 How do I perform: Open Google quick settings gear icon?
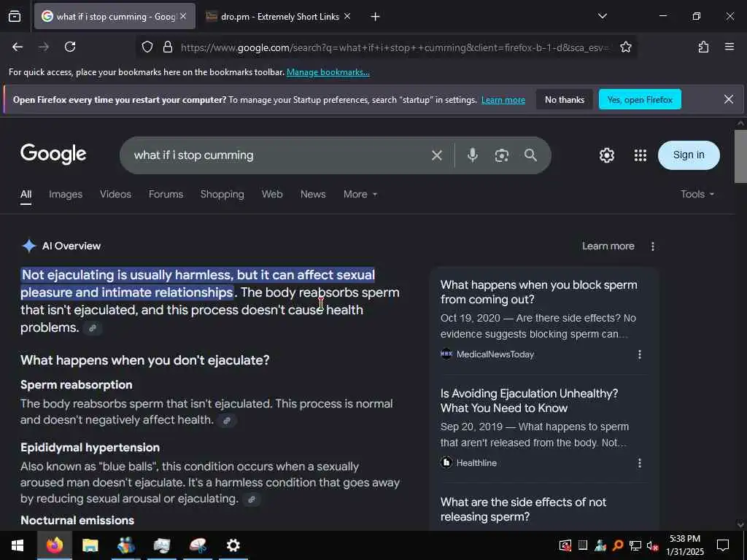[606, 155]
